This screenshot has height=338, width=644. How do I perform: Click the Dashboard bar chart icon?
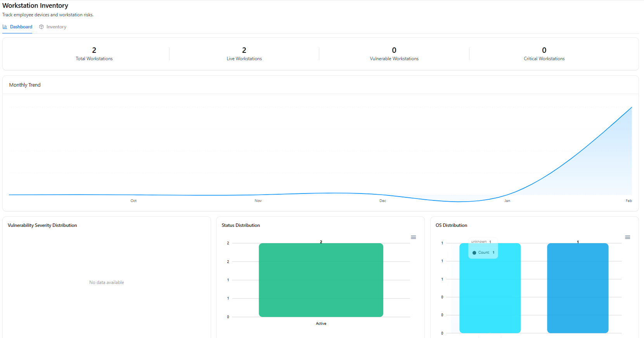pos(5,27)
